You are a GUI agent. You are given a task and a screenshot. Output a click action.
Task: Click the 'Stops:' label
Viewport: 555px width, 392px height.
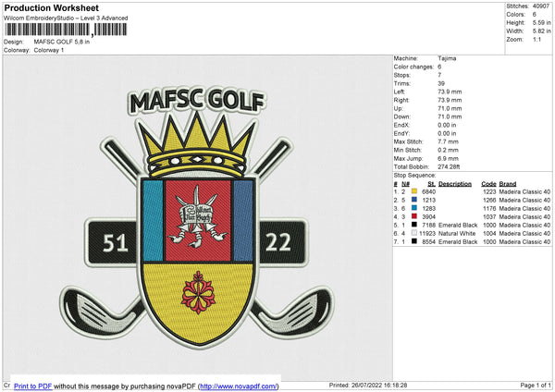[402, 75]
